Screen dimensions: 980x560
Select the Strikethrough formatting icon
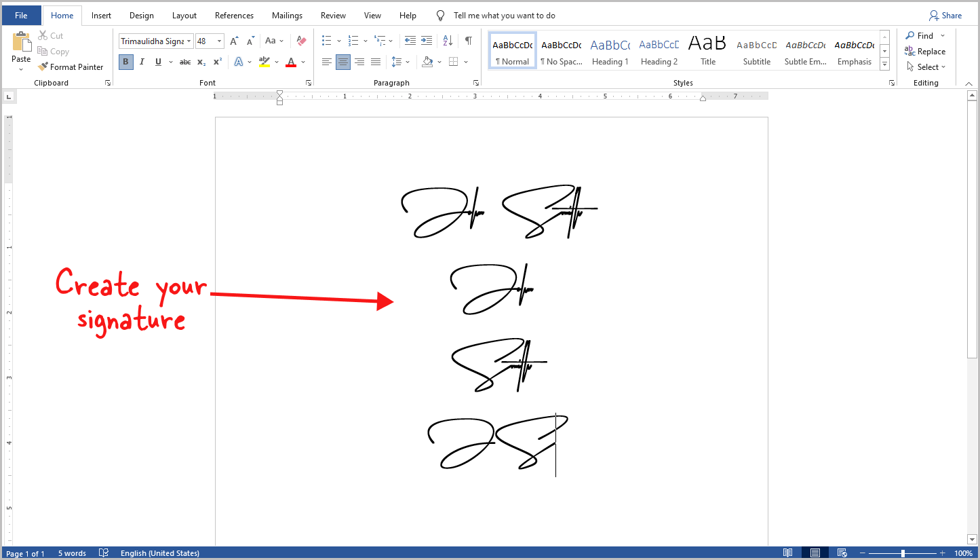point(184,62)
